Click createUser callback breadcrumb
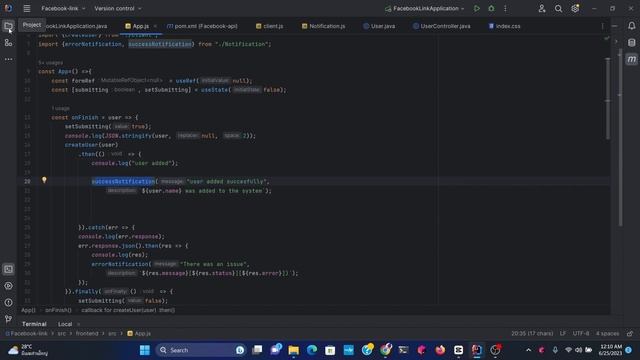The height and width of the screenshot is (360, 640). coord(128,310)
